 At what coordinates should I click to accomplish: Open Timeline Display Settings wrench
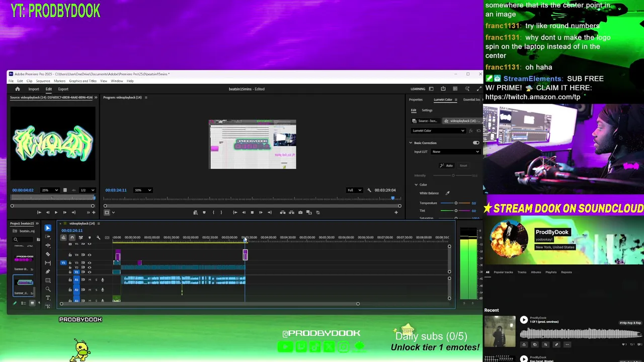pyautogui.click(x=98, y=237)
